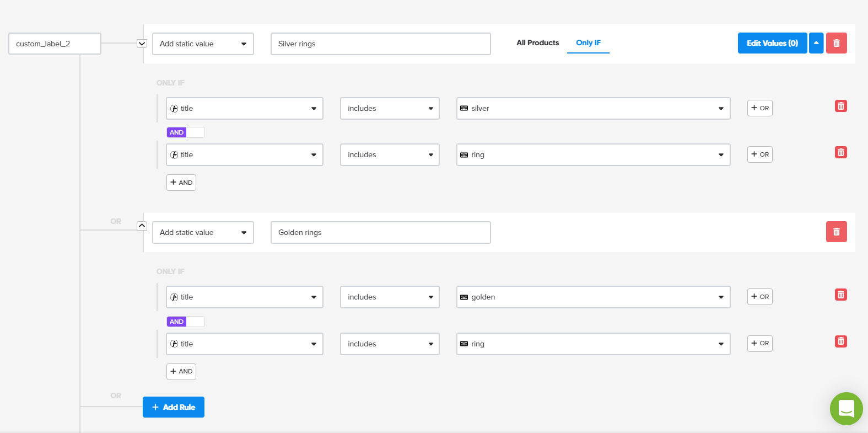Click the Add Rule button

[174, 407]
